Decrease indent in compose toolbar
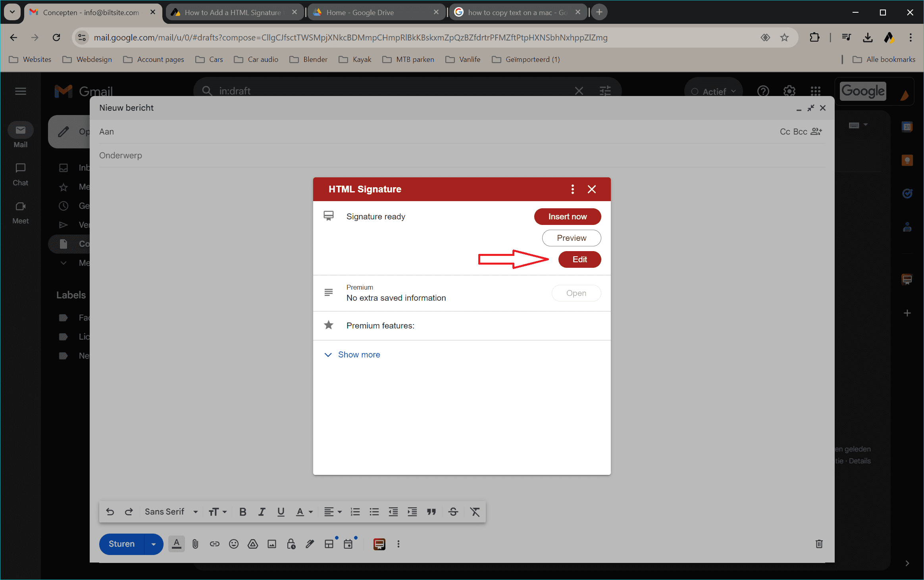Image resolution: width=924 pixels, height=580 pixels. coord(393,512)
